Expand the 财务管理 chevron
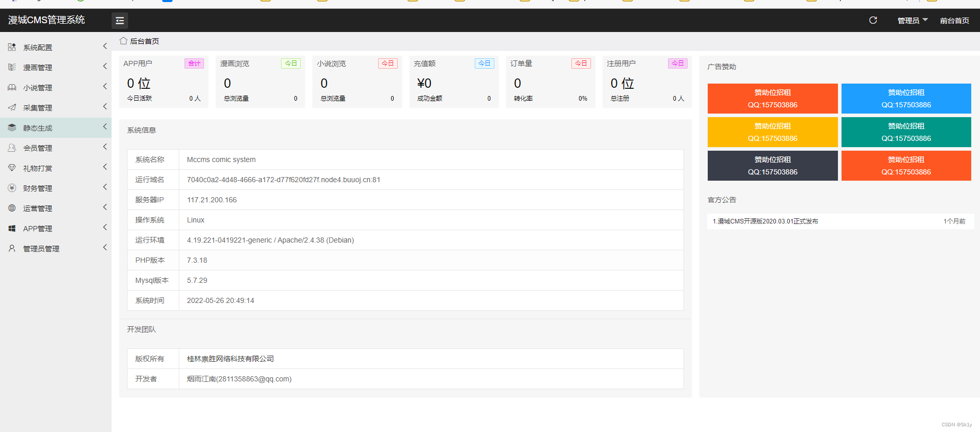This screenshot has width=980, height=432. (105, 187)
